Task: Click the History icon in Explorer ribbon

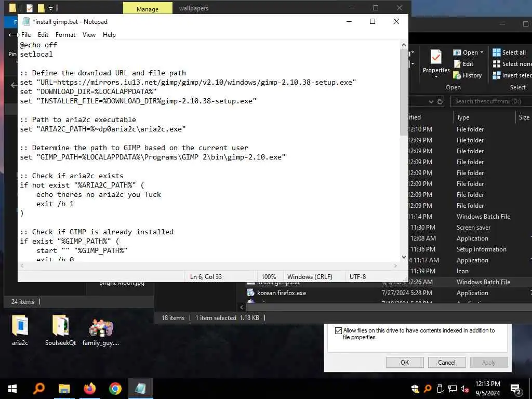Action: 457,75
